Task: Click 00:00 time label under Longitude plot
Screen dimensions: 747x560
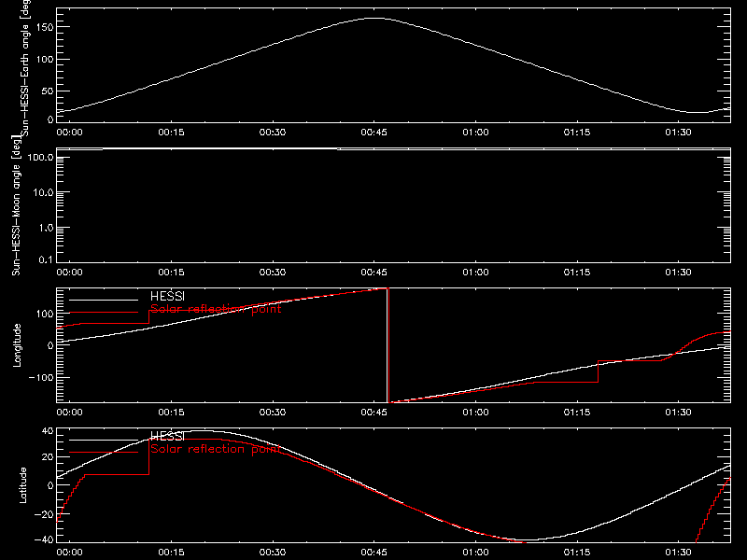Action: (69, 412)
